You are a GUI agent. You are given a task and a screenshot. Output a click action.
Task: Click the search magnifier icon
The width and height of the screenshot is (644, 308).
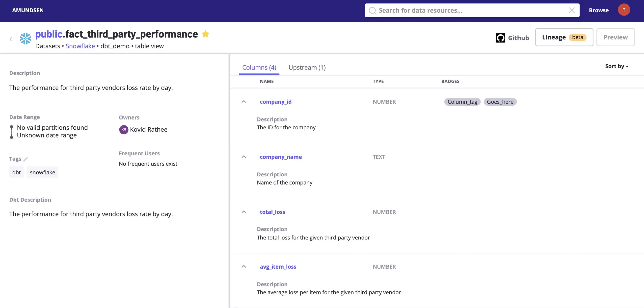click(372, 10)
